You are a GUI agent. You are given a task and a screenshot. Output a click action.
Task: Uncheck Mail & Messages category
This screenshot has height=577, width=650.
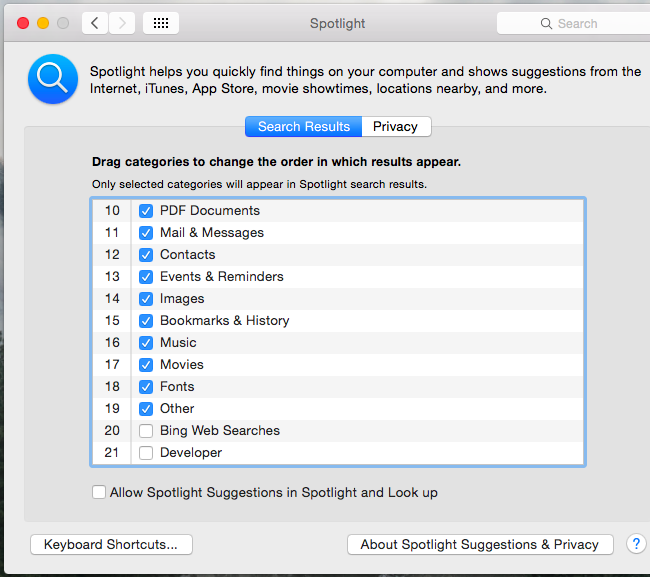click(x=146, y=233)
